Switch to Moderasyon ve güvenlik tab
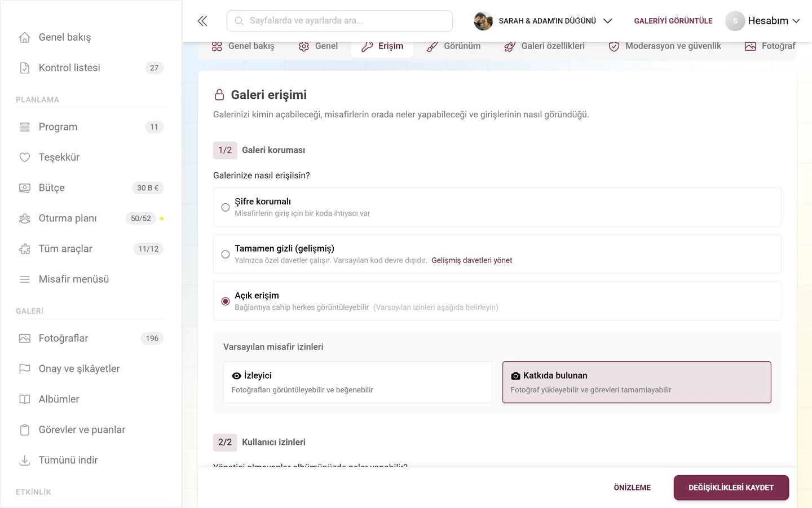The width and height of the screenshot is (812, 508). pyautogui.click(x=665, y=46)
